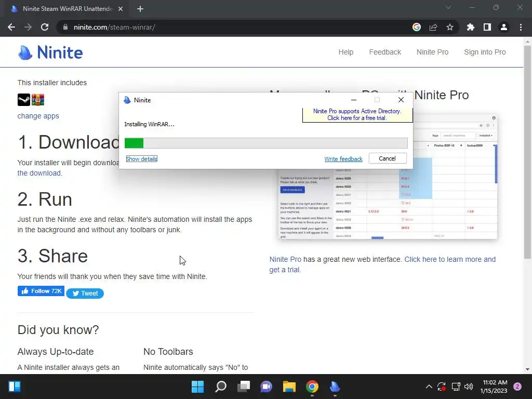
Task: Open taskbar Search
Action: (220, 387)
